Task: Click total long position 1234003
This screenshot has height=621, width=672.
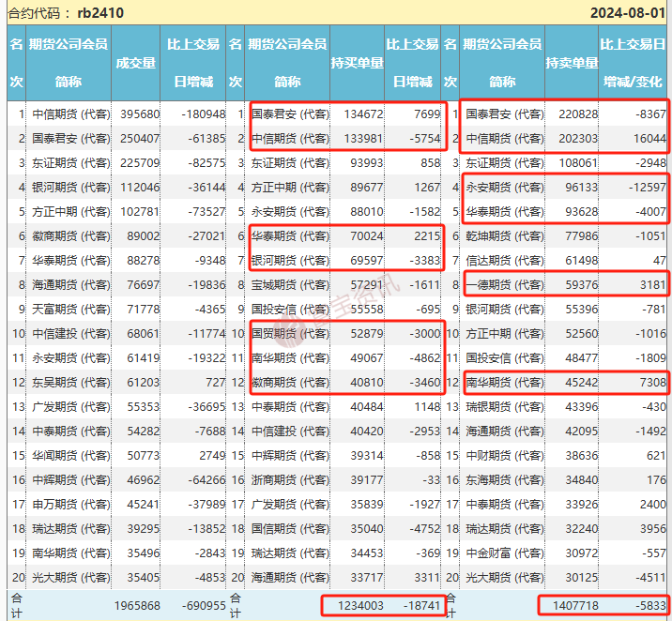Action: 360,606
